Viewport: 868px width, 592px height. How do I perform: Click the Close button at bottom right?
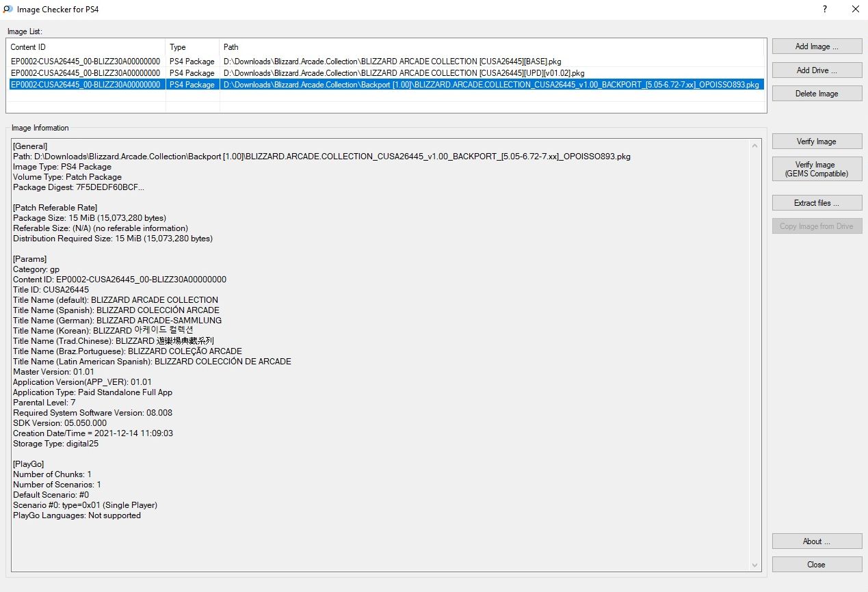point(817,565)
